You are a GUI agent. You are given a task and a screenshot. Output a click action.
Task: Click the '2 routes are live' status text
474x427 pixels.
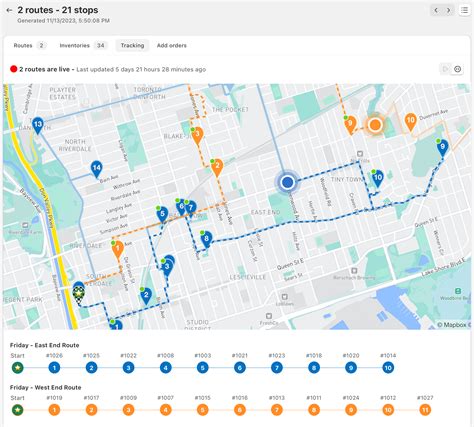coord(44,69)
